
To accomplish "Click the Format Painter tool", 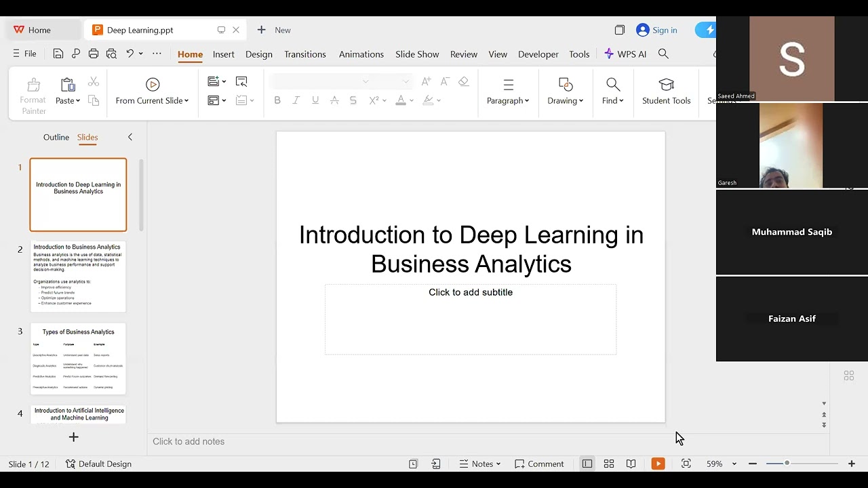I will coord(33,96).
